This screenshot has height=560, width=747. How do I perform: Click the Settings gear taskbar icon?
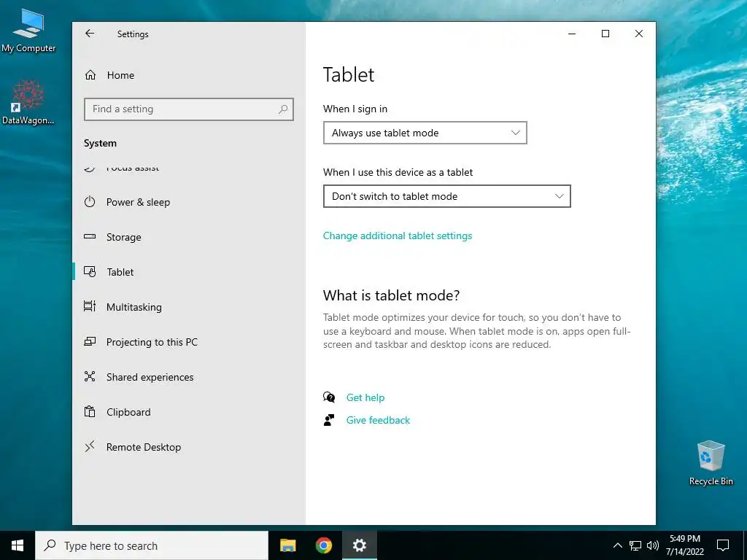point(360,545)
